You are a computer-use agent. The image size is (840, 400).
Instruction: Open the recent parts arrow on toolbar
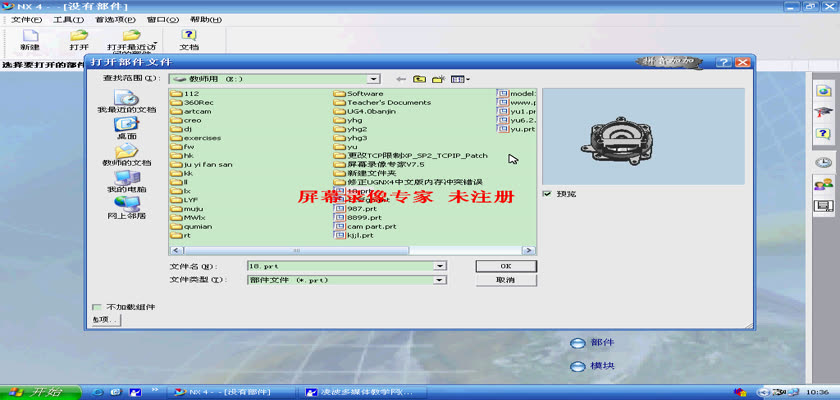[155, 43]
